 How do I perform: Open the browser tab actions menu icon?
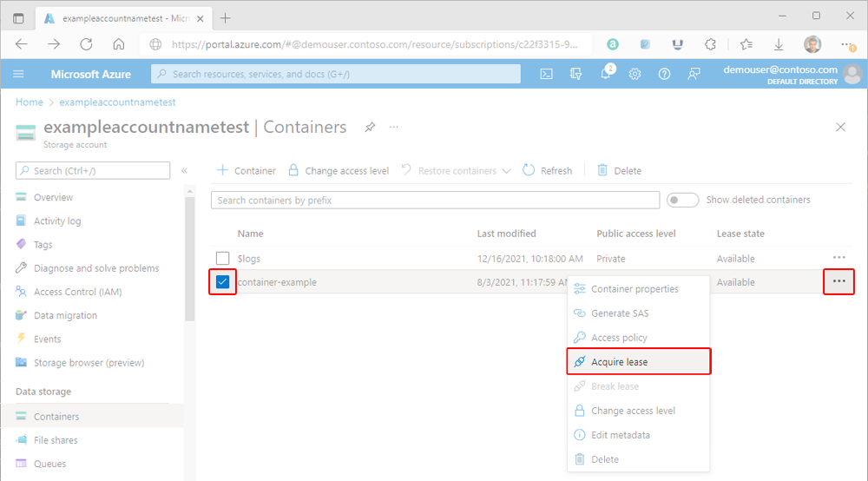[18, 18]
